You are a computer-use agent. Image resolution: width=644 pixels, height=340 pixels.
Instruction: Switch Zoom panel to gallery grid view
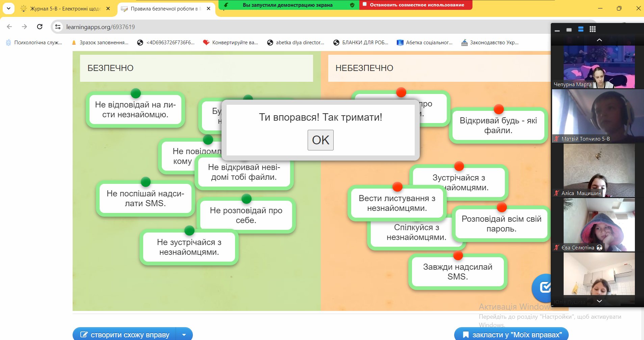pos(593,29)
